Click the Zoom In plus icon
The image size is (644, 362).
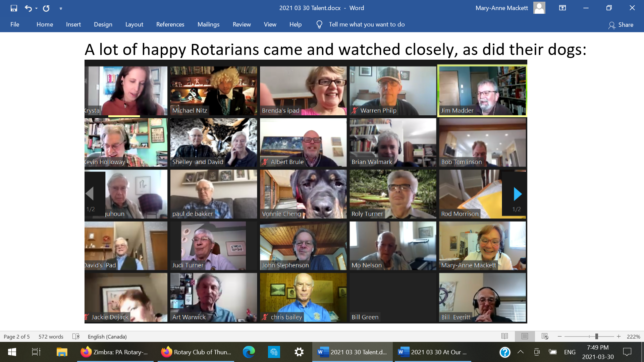click(619, 336)
